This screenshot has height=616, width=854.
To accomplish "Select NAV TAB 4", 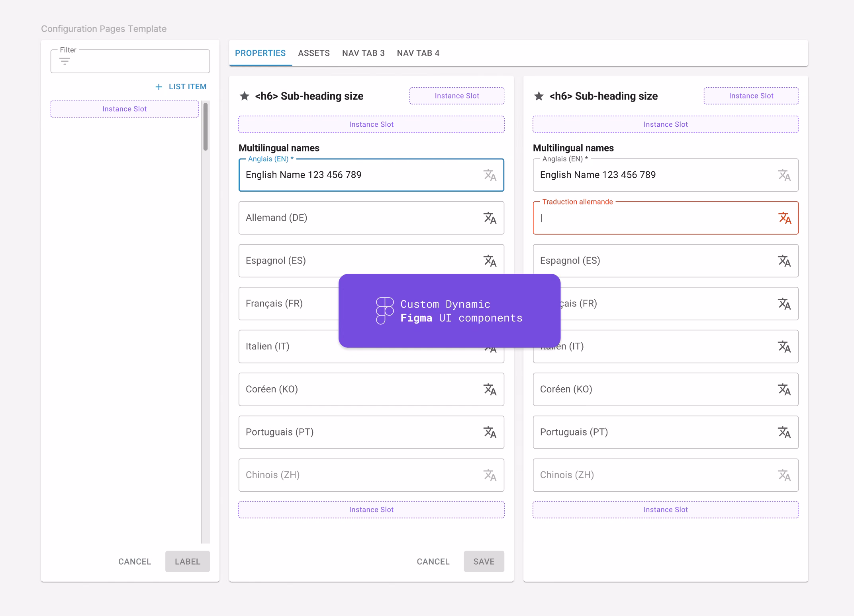I will [x=418, y=53].
